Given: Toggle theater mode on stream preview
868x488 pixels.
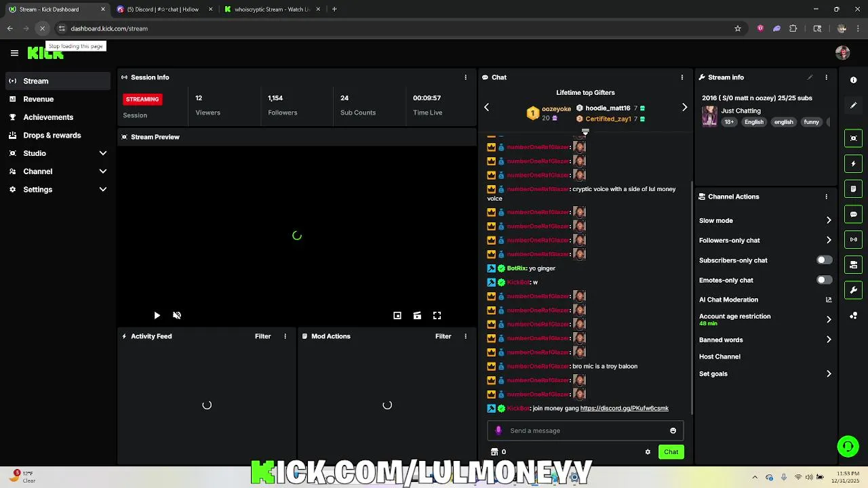Looking at the screenshot, I should click(x=417, y=315).
